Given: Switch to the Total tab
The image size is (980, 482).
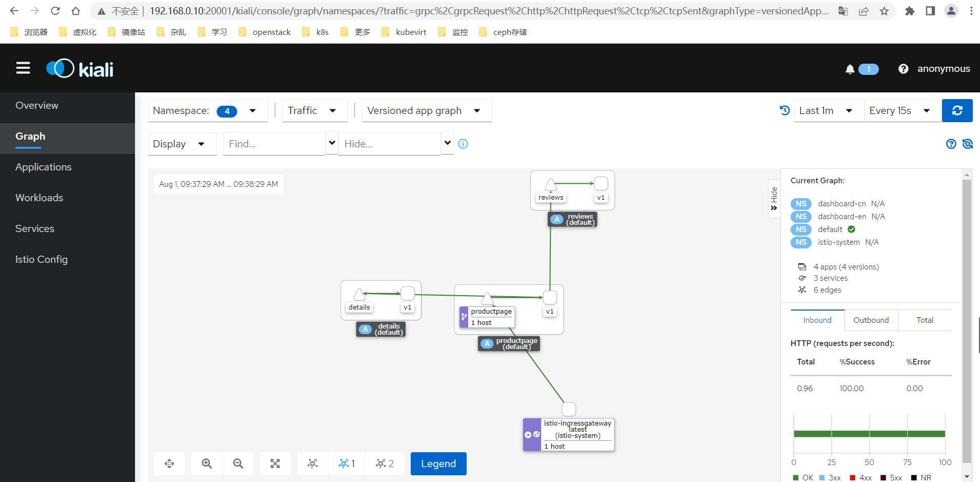Looking at the screenshot, I should tap(925, 320).
